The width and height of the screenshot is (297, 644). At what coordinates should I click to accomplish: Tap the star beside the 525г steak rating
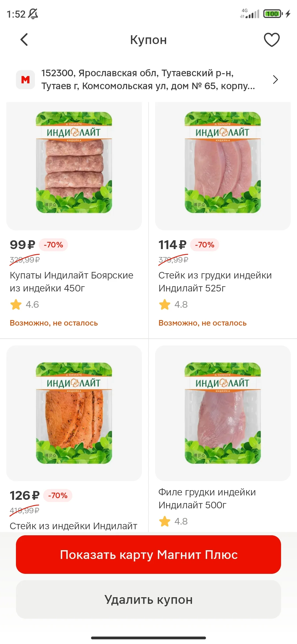[165, 304]
